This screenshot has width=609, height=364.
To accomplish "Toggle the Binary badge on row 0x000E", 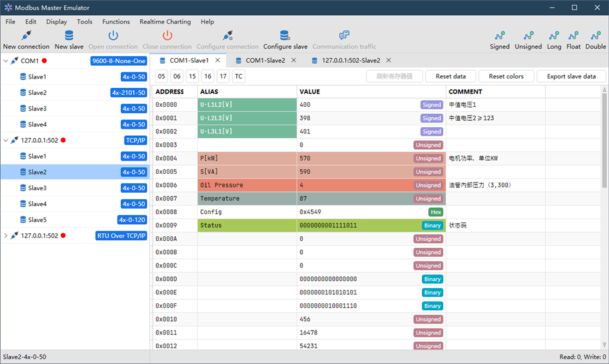I will click(x=433, y=293).
